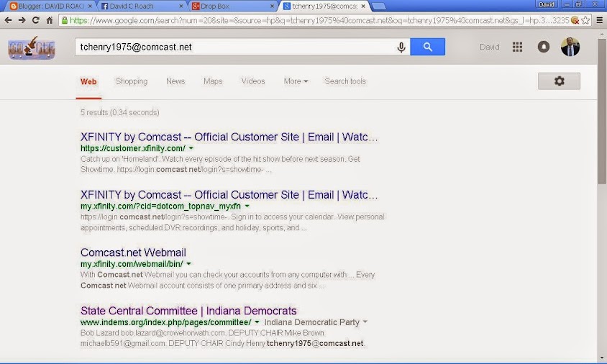Open the account profile picture
Image resolution: width=607 pixels, height=364 pixels.
[x=570, y=47]
